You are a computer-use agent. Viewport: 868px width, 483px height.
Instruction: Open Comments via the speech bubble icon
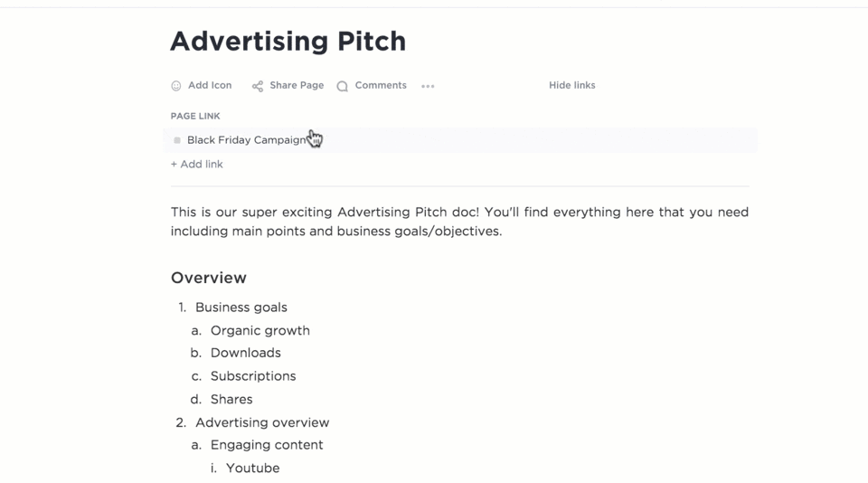coord(343,86)
